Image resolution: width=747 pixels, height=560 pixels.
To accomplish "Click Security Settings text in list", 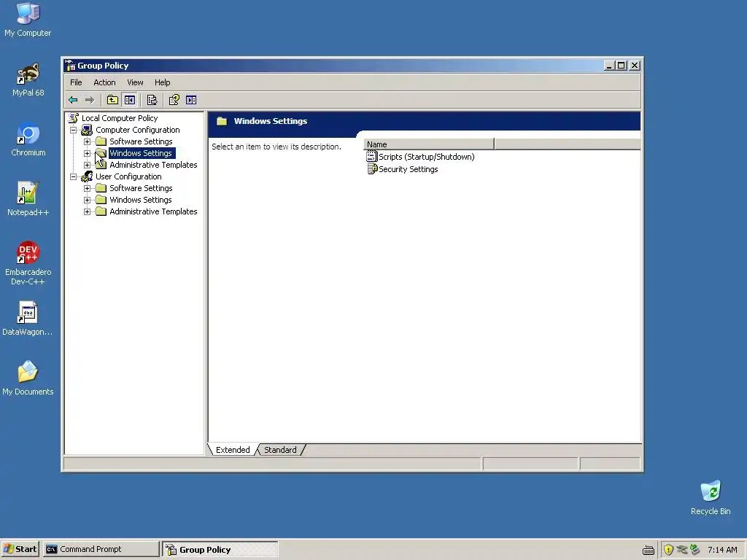I will 409,169.
